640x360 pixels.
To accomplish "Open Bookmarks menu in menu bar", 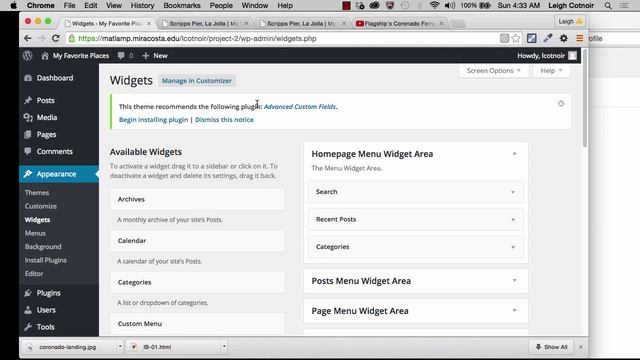I will point(182,6).
